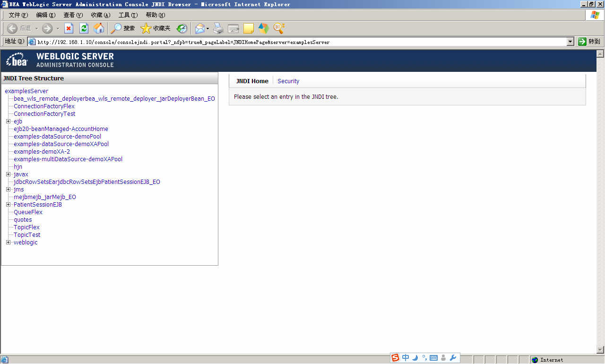Open the Search (搜索) magnifier button
This screenshot has height=364, width=605.
click(x=123, y=28)
